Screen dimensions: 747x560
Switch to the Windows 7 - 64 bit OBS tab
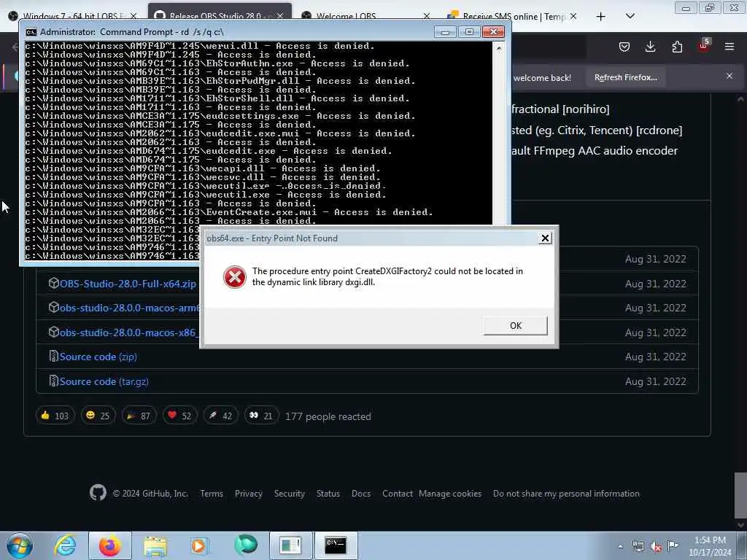click(71, 16)
